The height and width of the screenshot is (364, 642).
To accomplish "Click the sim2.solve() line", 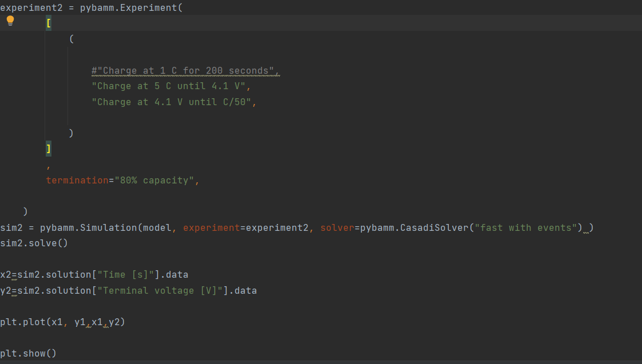I will click(34, 243).
